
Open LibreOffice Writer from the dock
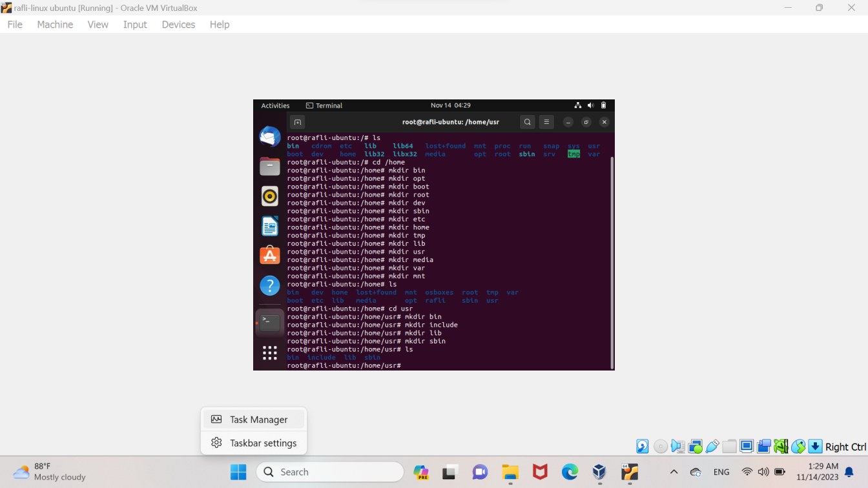click(270, 226)
